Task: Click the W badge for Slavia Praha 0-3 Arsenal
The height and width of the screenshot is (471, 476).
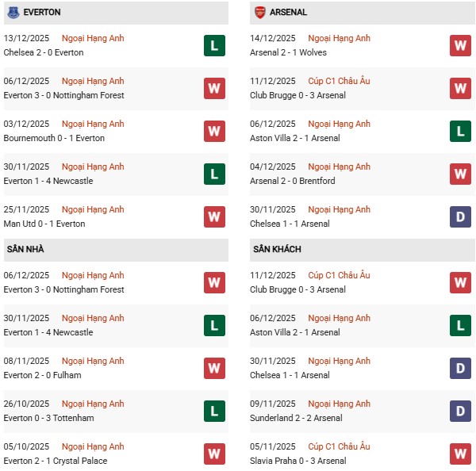Action: coord(460,454)
